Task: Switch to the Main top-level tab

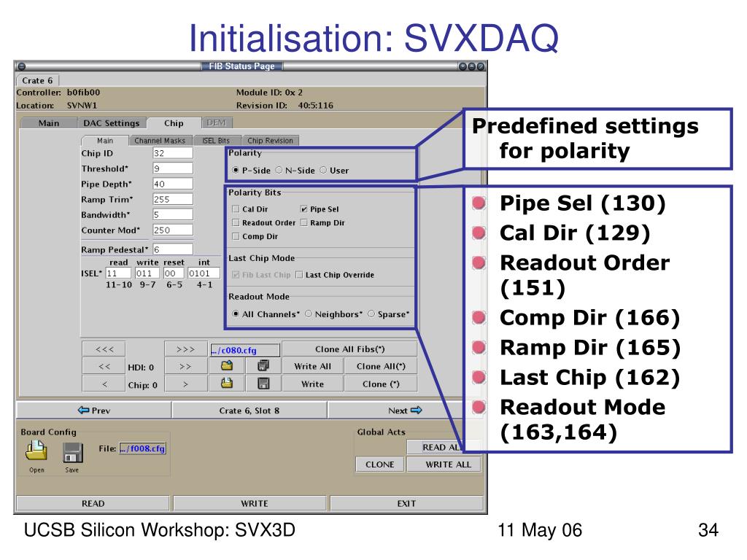Action: pyautogui.click(x=49, y=122)
